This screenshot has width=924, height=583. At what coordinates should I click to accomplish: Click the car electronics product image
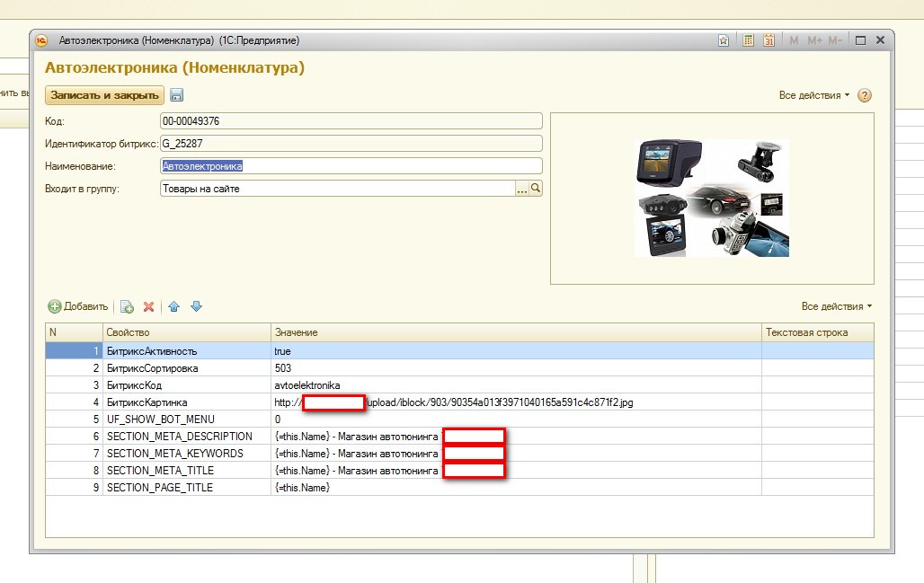coord(713,198)
